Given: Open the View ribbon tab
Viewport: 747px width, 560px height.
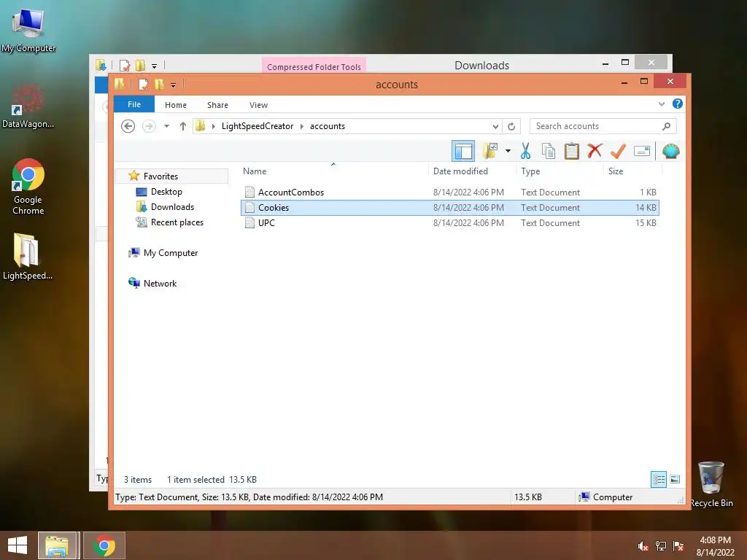Looking at the screenshot, I should (x=258, y=105).
